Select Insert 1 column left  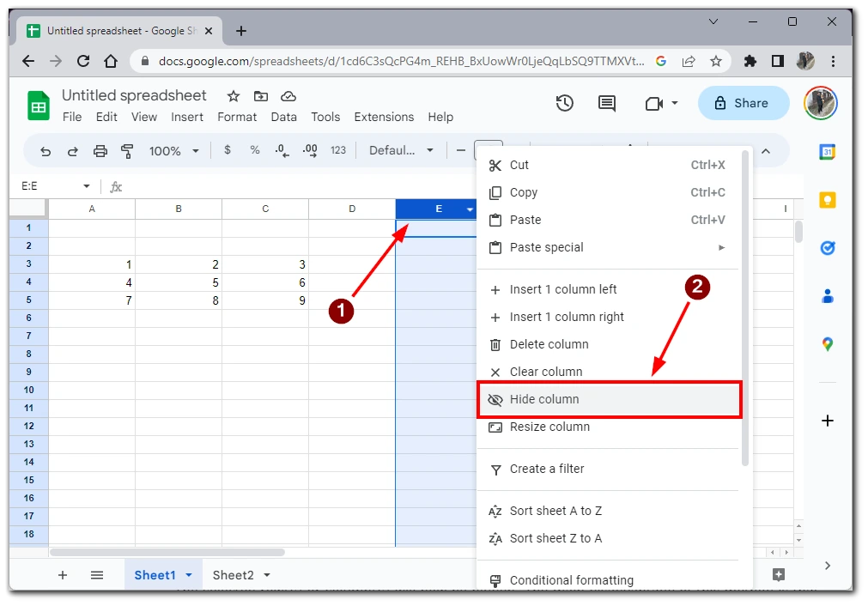pos(608,289)
